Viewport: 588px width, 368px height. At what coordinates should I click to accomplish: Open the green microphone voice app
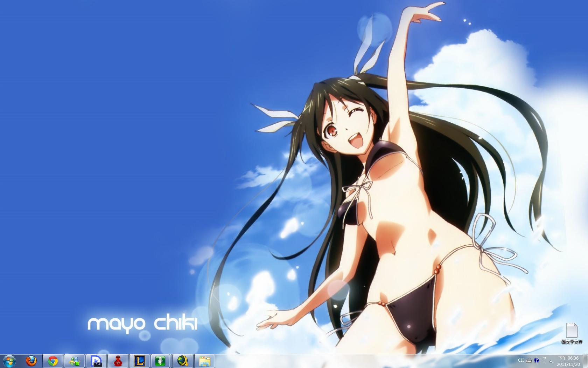coord(160,361)
